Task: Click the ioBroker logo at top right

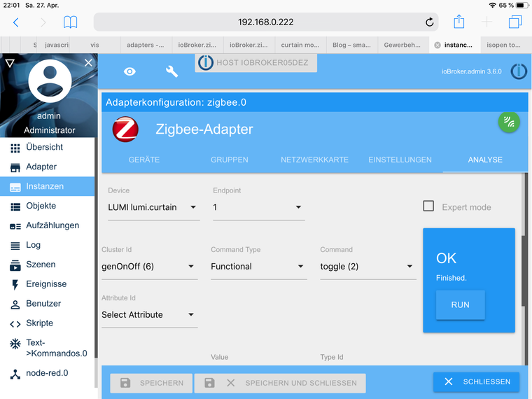Action: point(519,71)
